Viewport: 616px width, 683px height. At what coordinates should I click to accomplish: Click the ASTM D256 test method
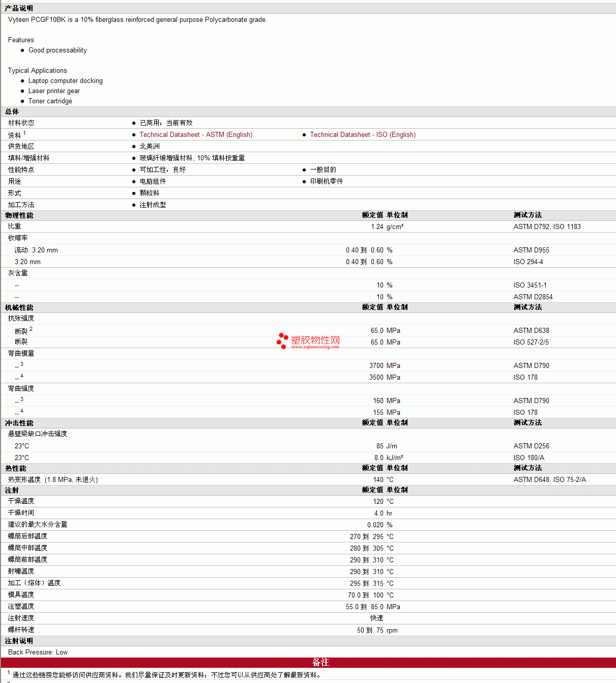coord(532,446)
